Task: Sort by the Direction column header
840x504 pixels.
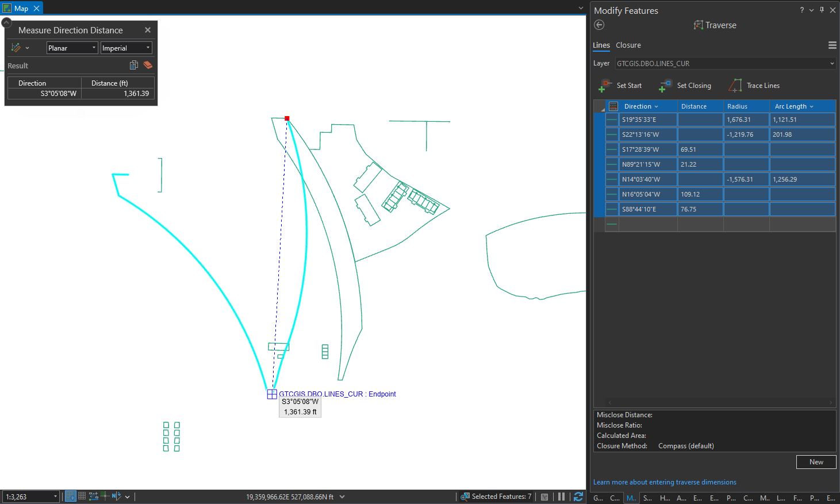Action: tap(638, 106)
